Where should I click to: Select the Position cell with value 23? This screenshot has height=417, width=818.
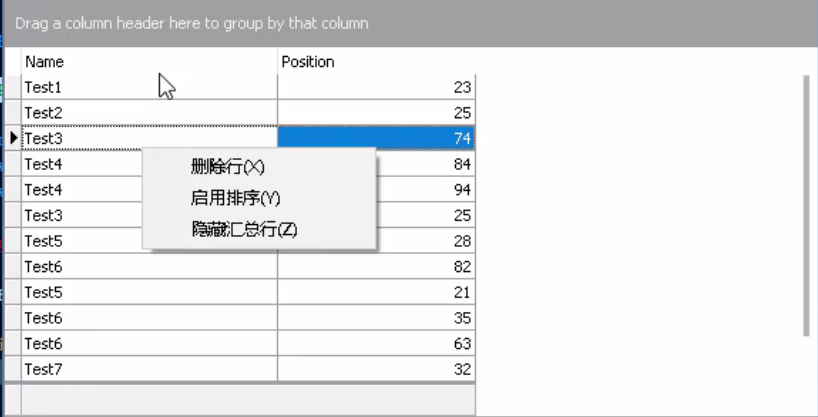point(376,87)
